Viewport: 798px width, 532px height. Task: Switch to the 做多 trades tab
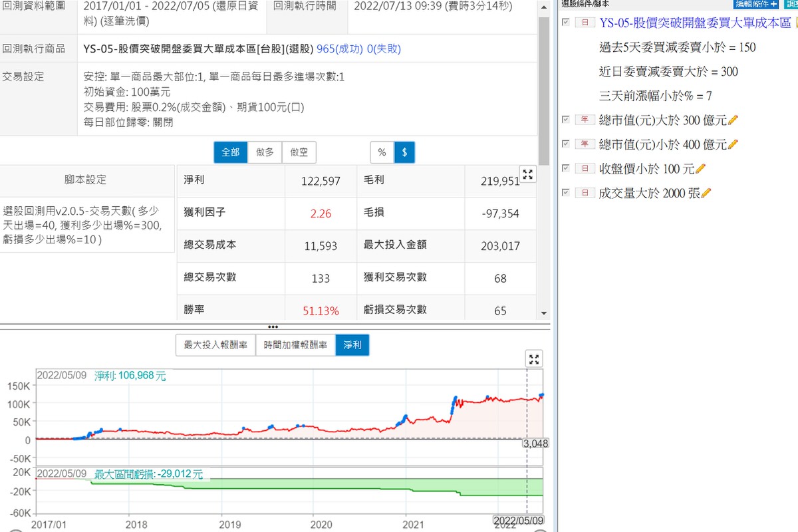[265, 152]
